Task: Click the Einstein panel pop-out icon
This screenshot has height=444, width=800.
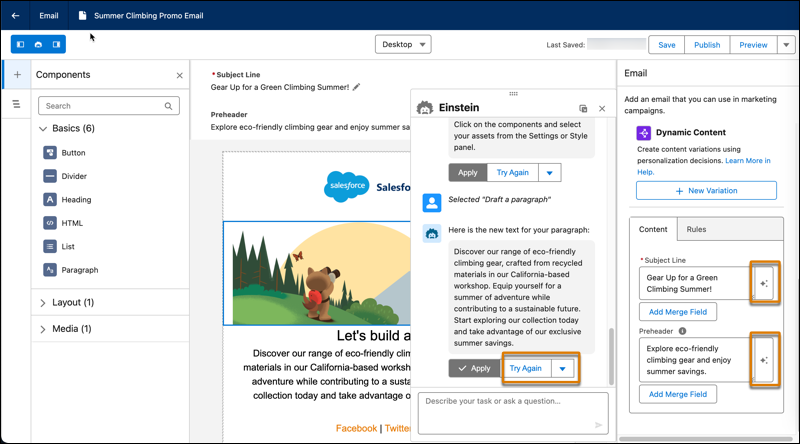Action: (583, 109)
